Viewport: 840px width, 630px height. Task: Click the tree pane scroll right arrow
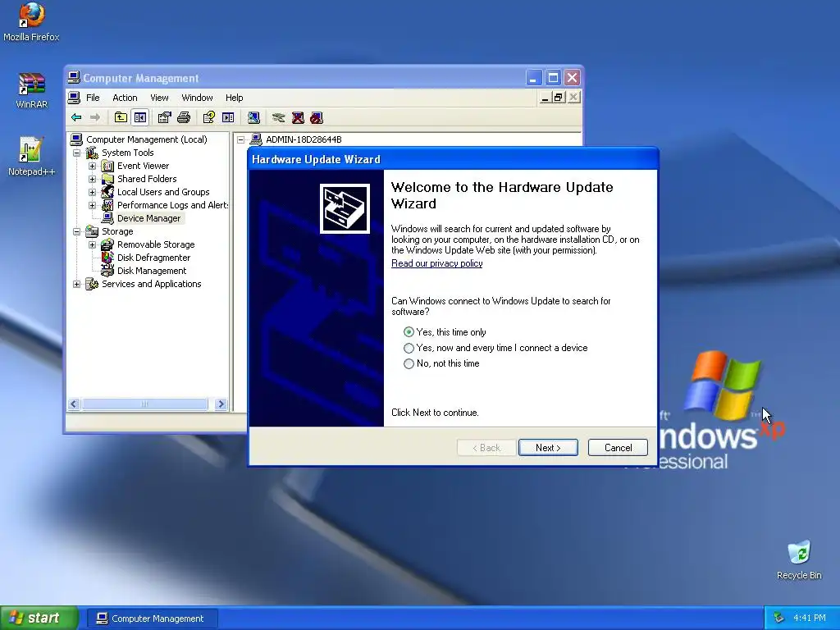[x=221, y=404]
